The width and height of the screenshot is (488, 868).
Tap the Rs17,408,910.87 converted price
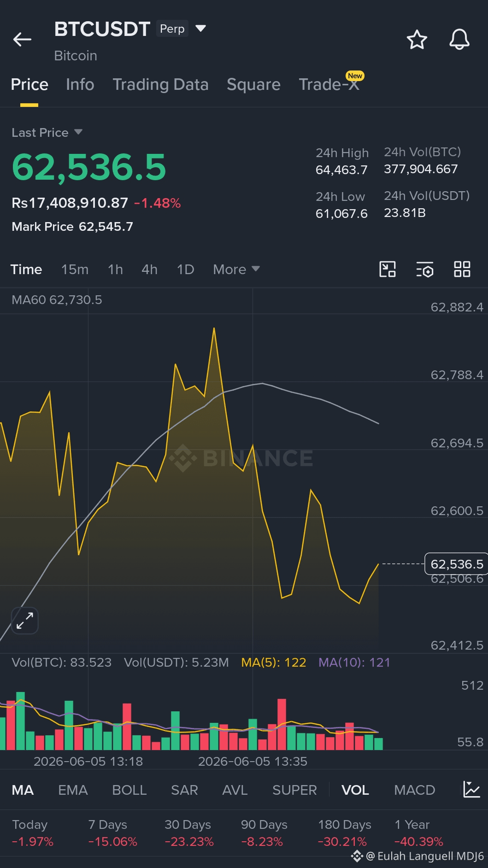point(70,203)
